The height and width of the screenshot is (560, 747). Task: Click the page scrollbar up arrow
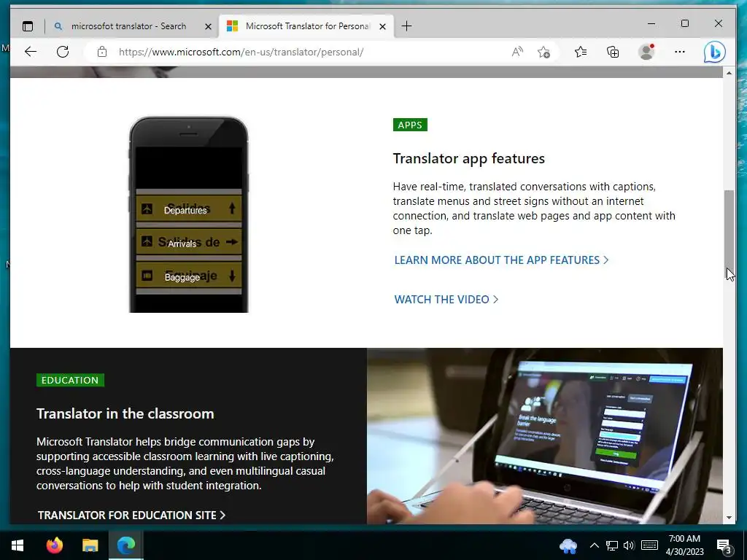click(x=729, y=73)
